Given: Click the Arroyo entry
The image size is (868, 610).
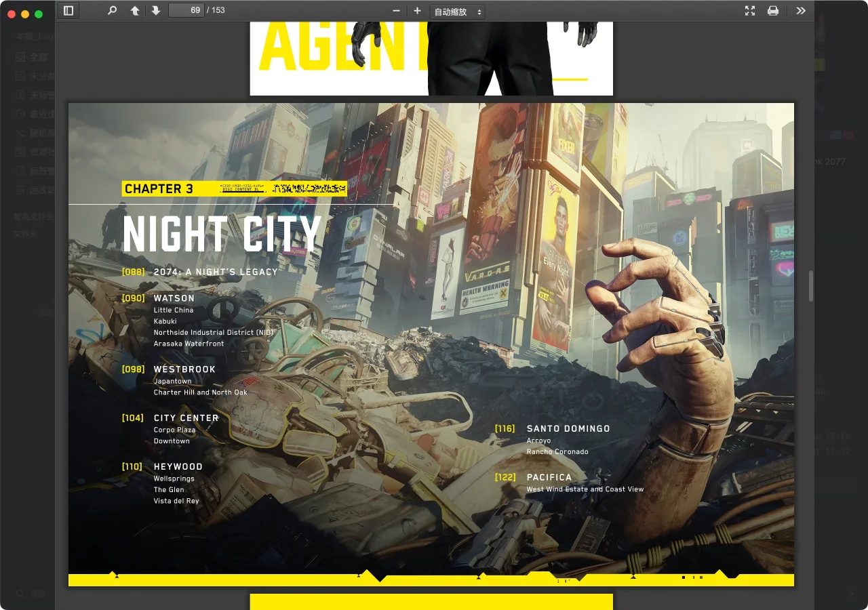Looking at the screenshot, I should [x=539, y=441].
